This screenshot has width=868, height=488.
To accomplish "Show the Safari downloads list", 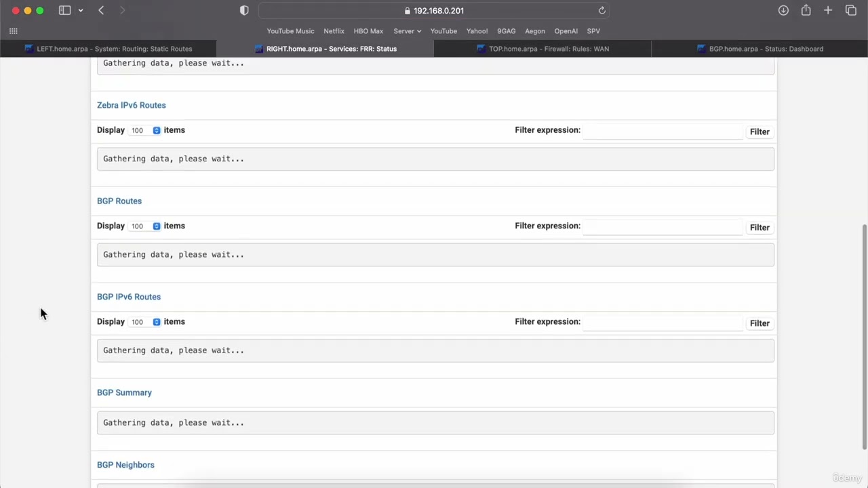I will pos(783,10).
